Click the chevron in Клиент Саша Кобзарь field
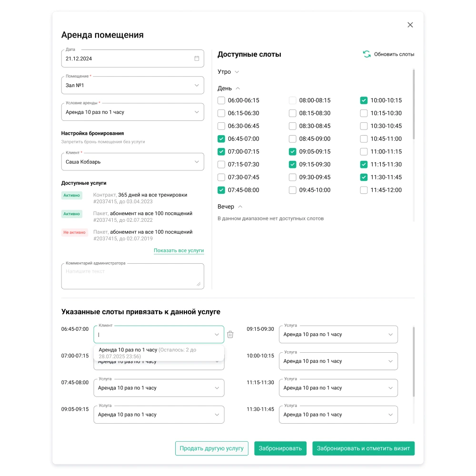The height and width of the screenshot is (476, 476). [197, 162]
